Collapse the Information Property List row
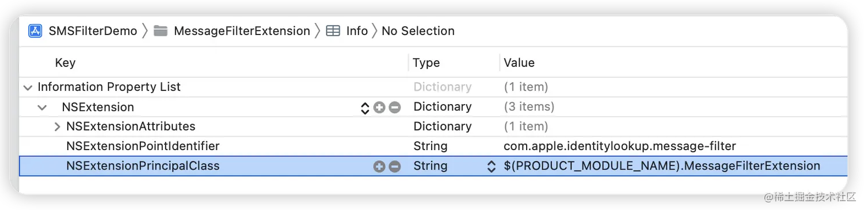 tap(28, 88)
